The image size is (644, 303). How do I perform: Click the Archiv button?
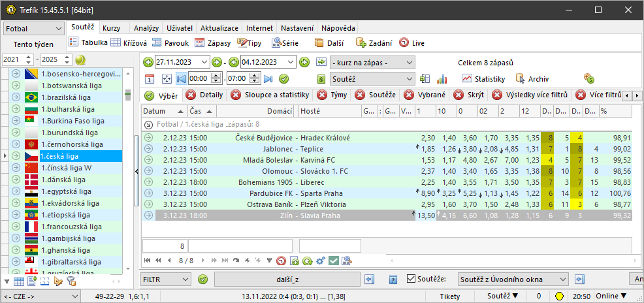tap(532, 79)
